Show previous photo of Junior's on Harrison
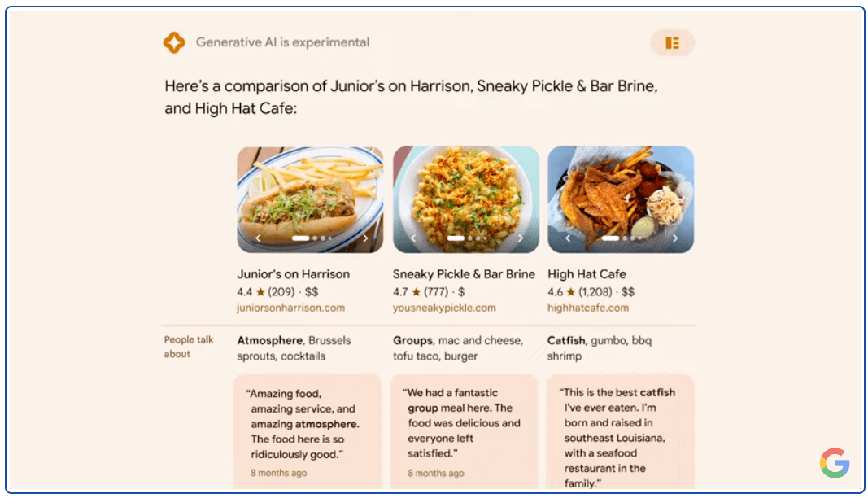868x498 pixels. pos(258,238)
